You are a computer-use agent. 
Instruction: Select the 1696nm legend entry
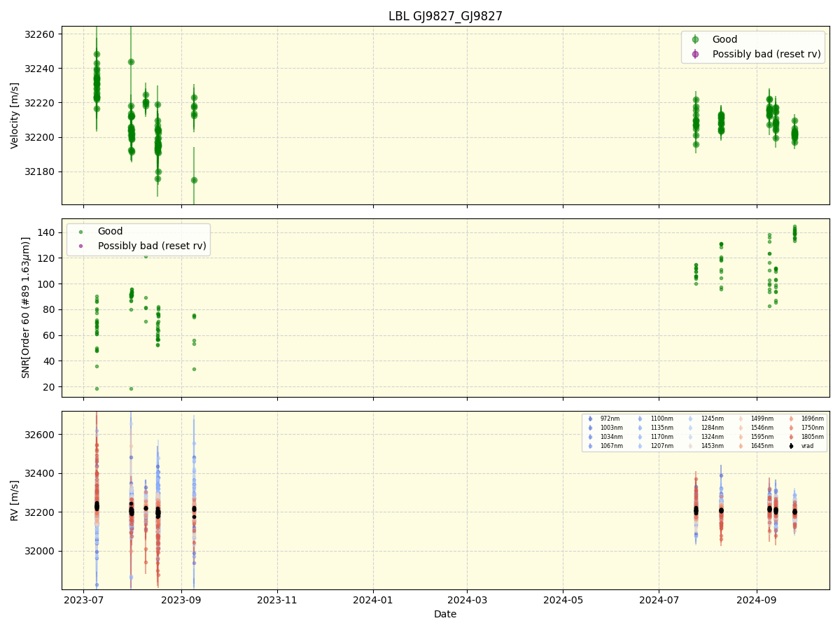click(x=813, y=419)
